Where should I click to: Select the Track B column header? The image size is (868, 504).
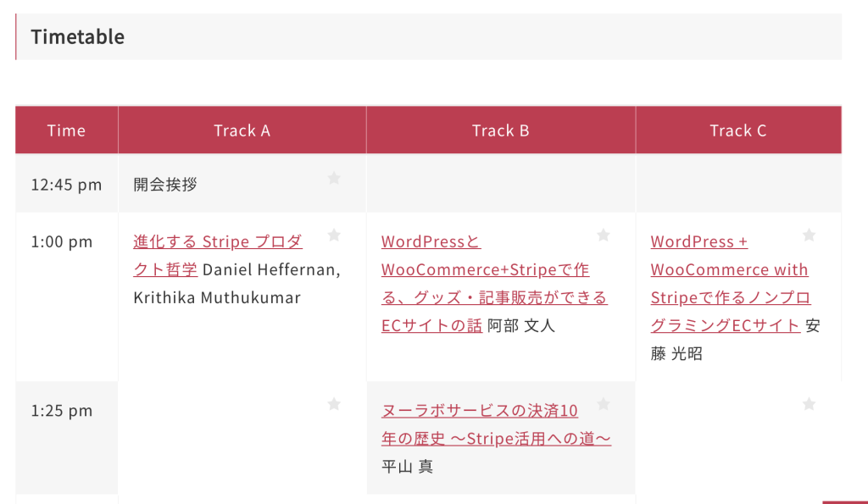pyautogui.click(x=500, y=130)
